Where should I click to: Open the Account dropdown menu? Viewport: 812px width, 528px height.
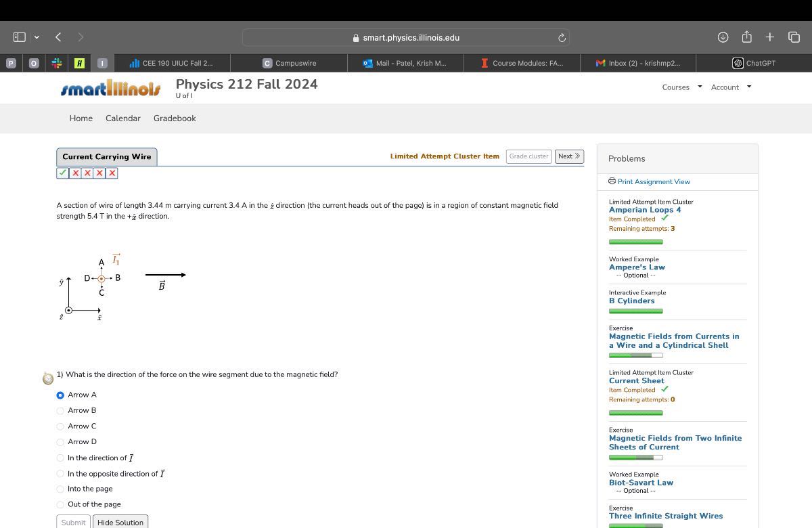click(x=731, y=87)
